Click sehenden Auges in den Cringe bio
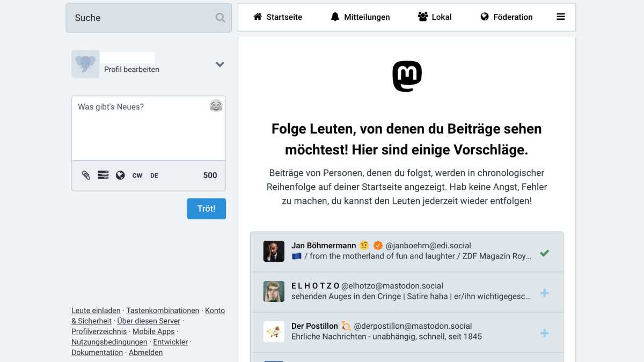 [411, 296]
